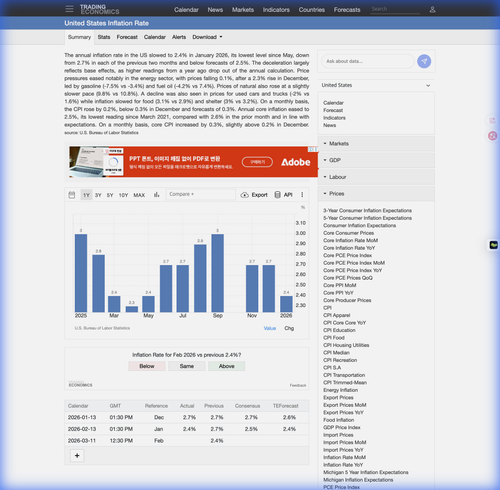Image resolution: width=500 pixels, height=490 pixels.
Task: Select 10Y chart range
Action: tap(123, 195)
